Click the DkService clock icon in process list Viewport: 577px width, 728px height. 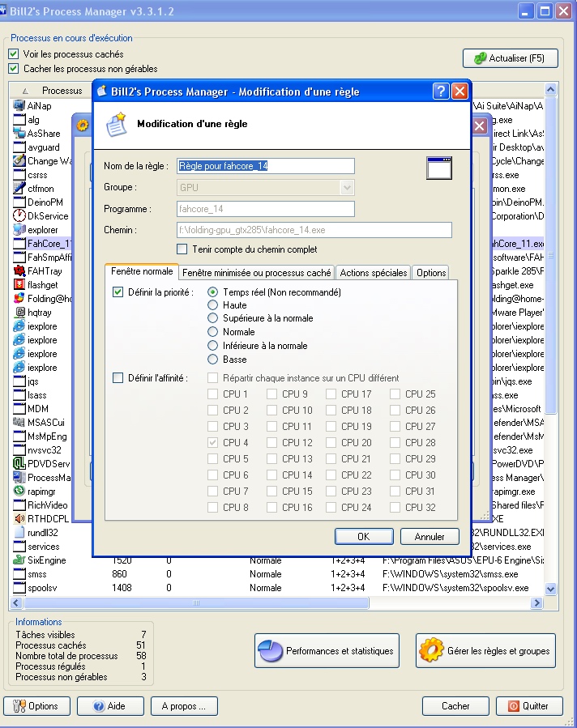pos(19,216)
